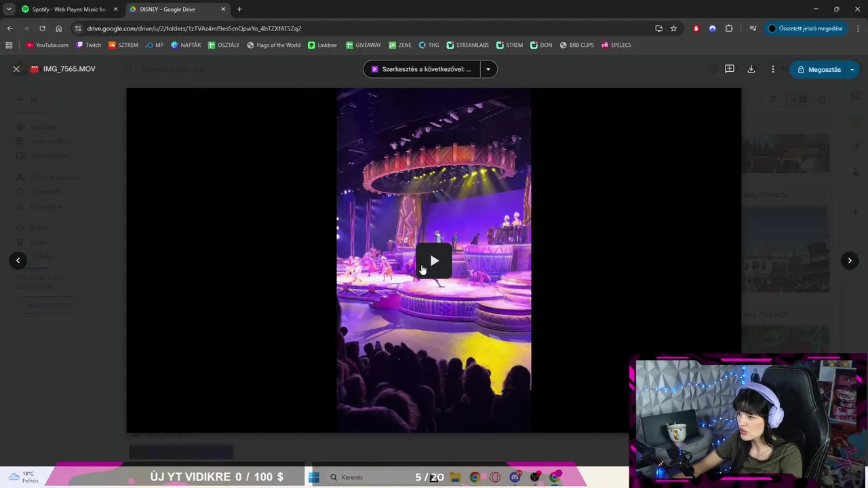Open the EPELECS bookmark
This screenshot has width=868, height=488.
click(x=616, y=45)
